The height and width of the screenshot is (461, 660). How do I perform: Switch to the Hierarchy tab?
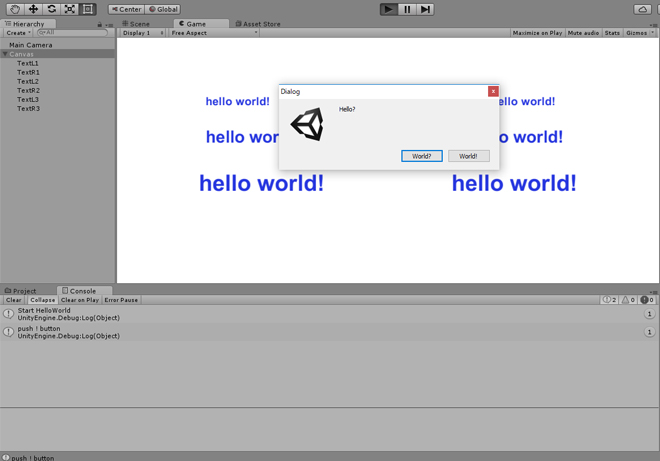[x=28, y=24]
